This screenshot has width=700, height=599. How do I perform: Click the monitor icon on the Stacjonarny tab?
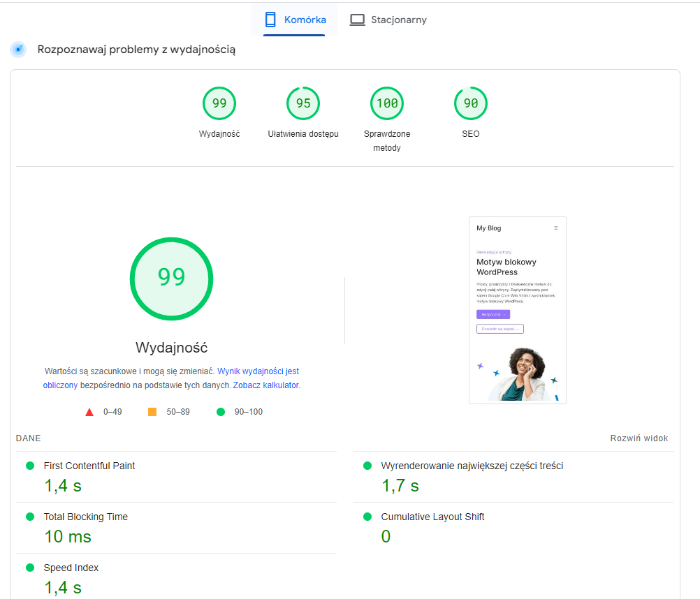click(358, 20)
